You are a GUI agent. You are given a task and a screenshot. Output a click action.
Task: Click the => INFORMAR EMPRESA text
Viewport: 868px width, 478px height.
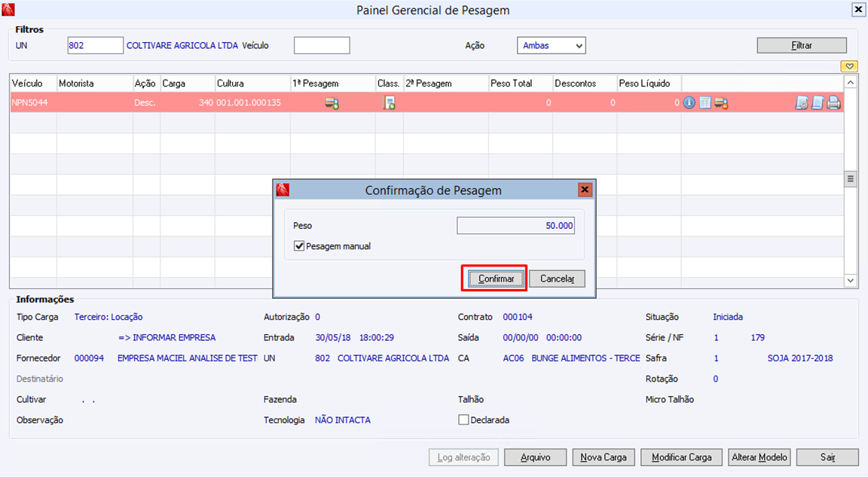[167, 337]
